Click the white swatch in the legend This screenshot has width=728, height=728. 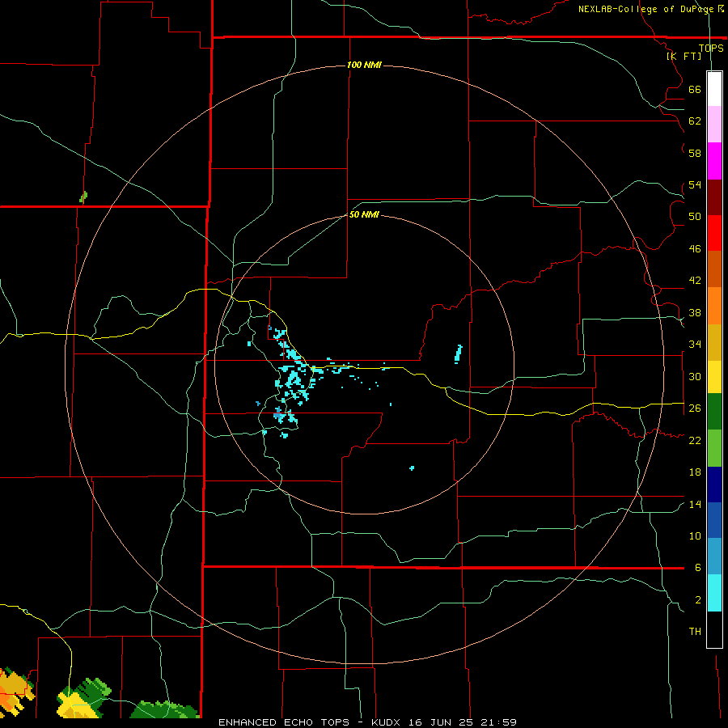pos(714,89)
